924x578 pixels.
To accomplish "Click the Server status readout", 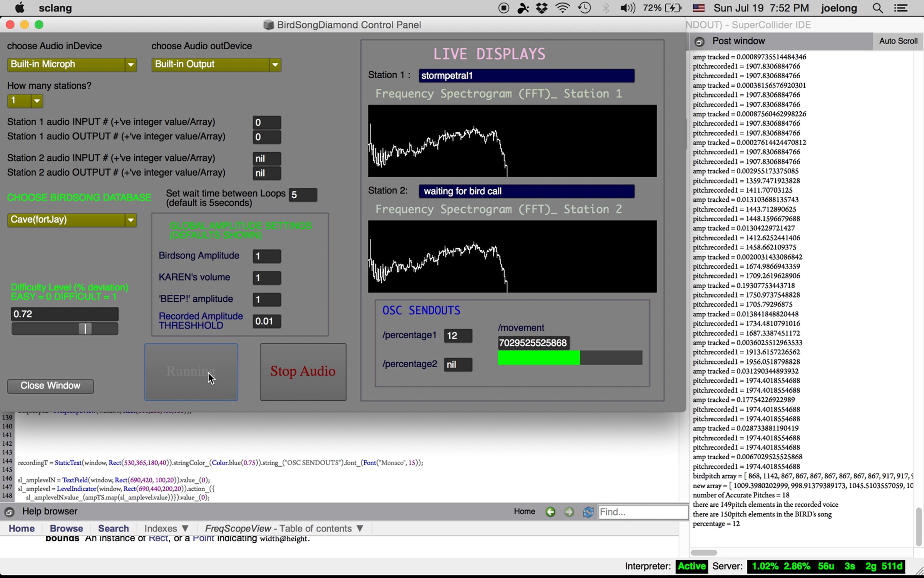I will (x=827, y=566).
